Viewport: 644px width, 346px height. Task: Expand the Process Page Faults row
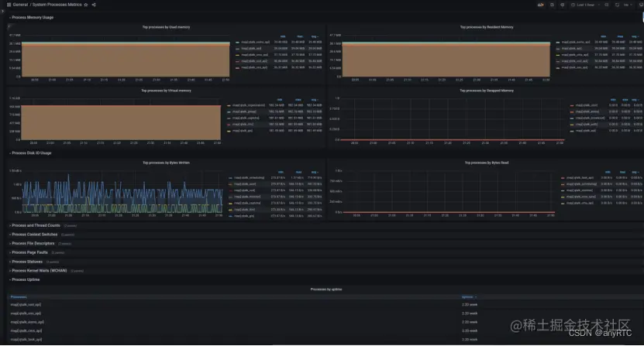[29, 253]
